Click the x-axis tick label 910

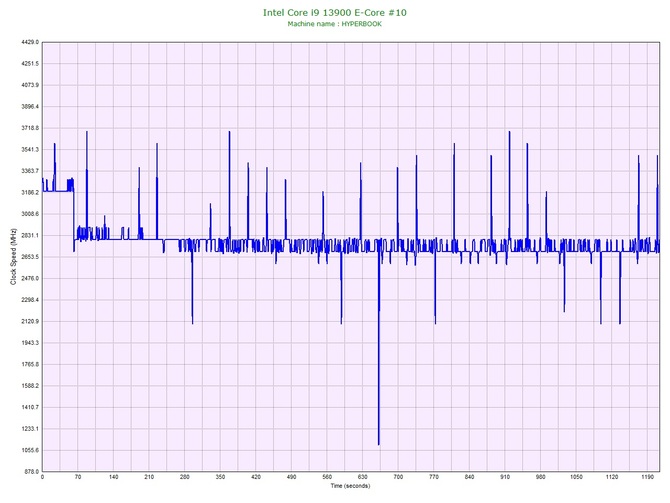[x=505, y=477]
